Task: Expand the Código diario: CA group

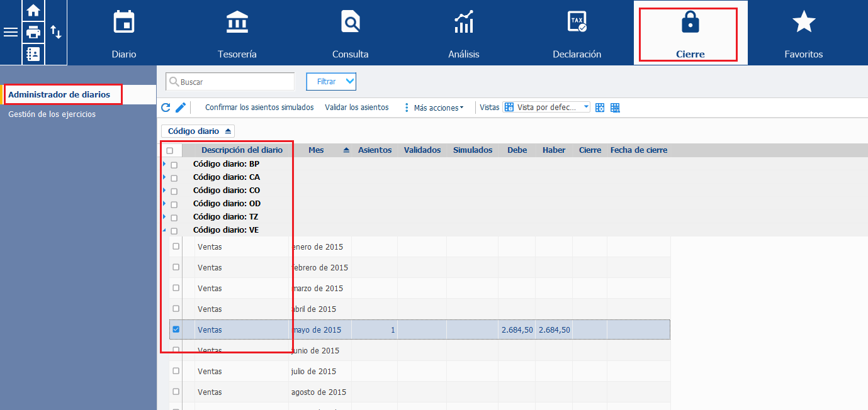Action: pos(164,177)
